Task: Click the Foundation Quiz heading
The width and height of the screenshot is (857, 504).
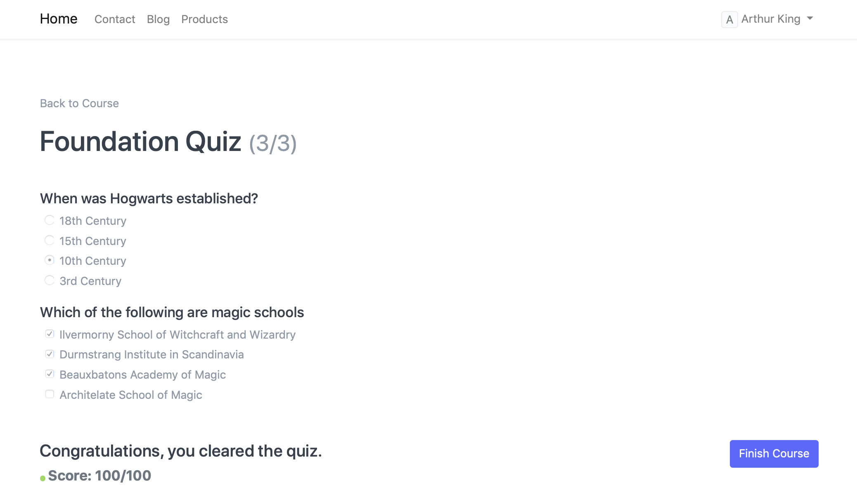Action: [x=140, y=142]
